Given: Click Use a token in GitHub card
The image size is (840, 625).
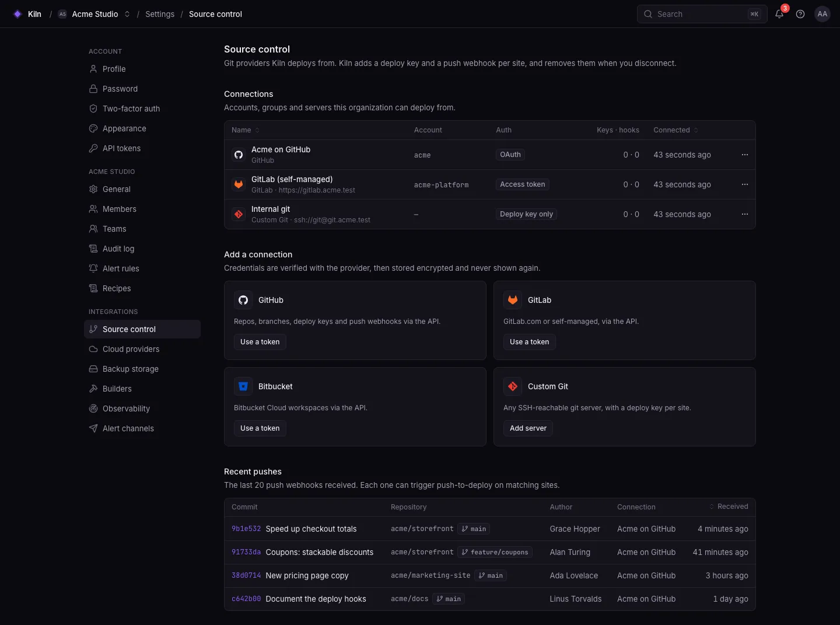Looking at the screenshot, I should [x=260, y=342].
